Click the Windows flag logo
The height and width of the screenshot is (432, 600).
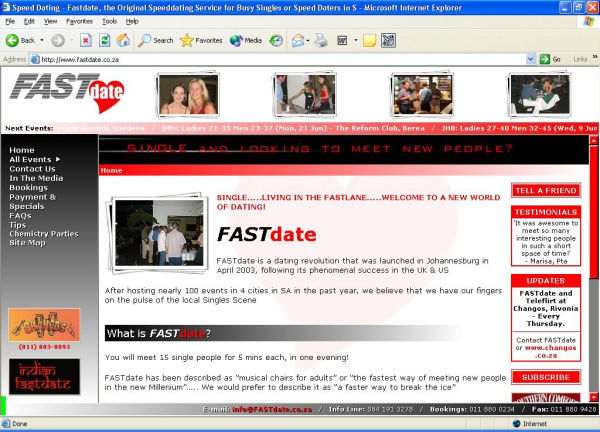click(x=589, y=22)
